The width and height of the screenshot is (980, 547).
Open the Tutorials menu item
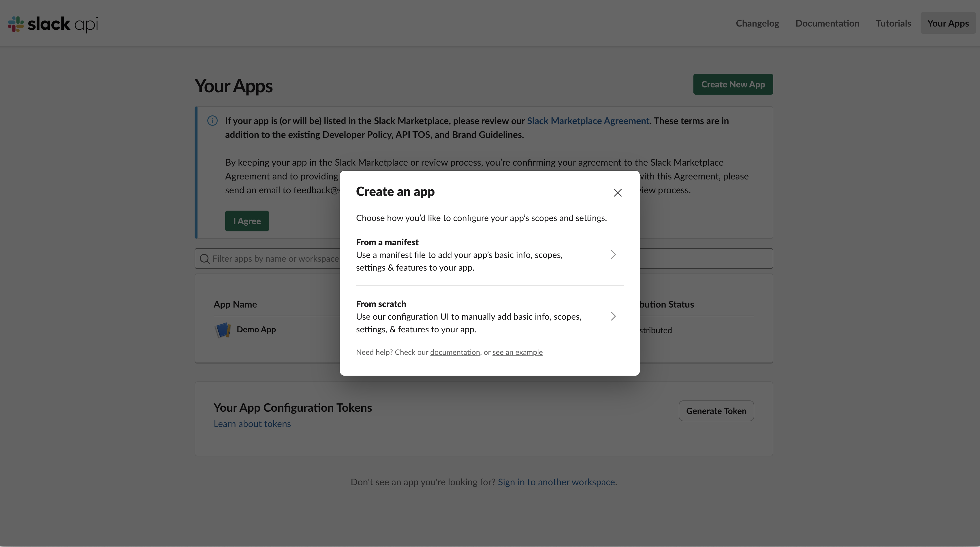(x=893, y=23)
